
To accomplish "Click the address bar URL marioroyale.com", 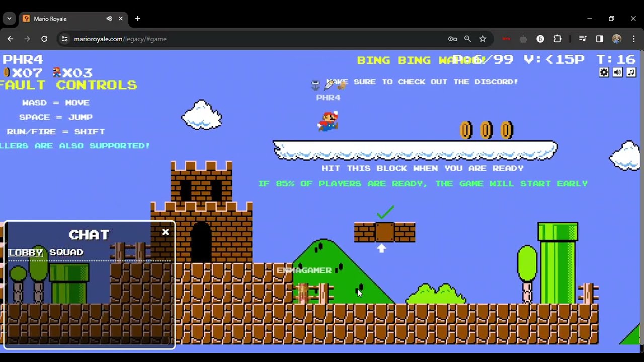I will (120, 39).
